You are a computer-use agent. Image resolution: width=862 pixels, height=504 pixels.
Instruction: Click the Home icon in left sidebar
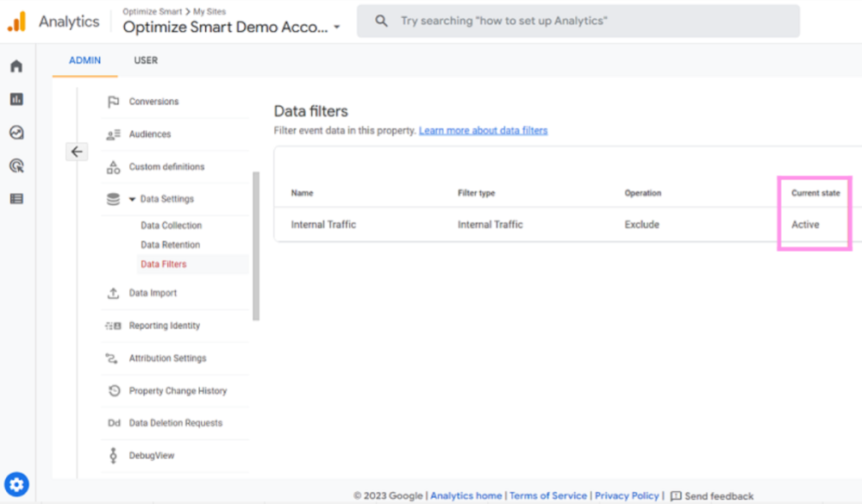16,66
